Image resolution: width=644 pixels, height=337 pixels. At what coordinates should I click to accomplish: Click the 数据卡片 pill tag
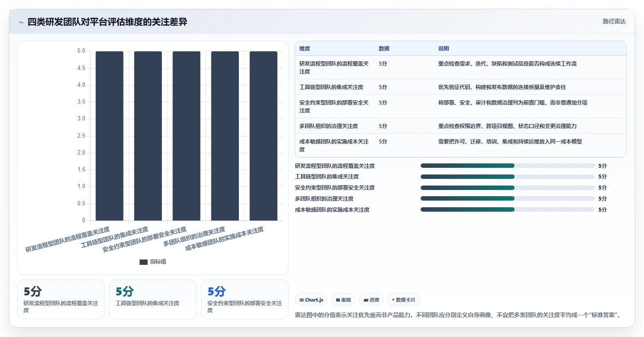click(403, 300)
